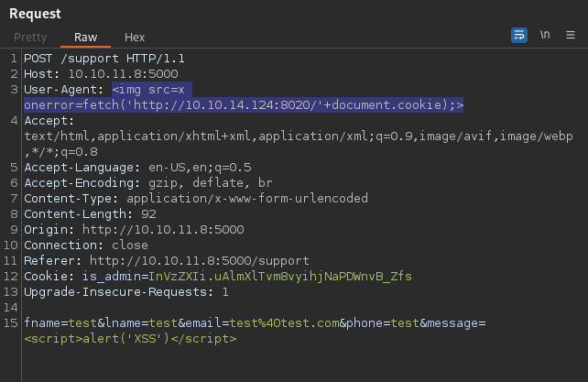The image size is (588, 382).
Task: Click the 'Accept:' header name
Action: (49, 121)
